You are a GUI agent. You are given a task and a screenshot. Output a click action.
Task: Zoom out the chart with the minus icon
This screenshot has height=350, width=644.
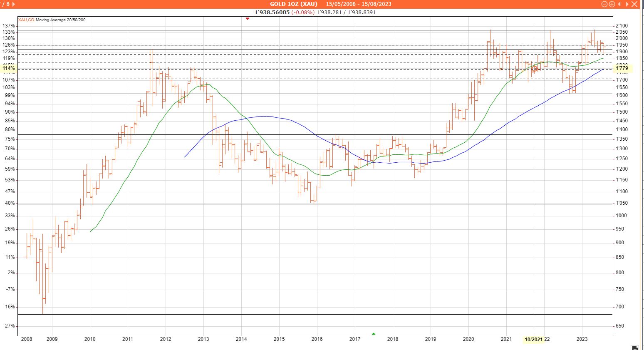click(x=604, y=4)
